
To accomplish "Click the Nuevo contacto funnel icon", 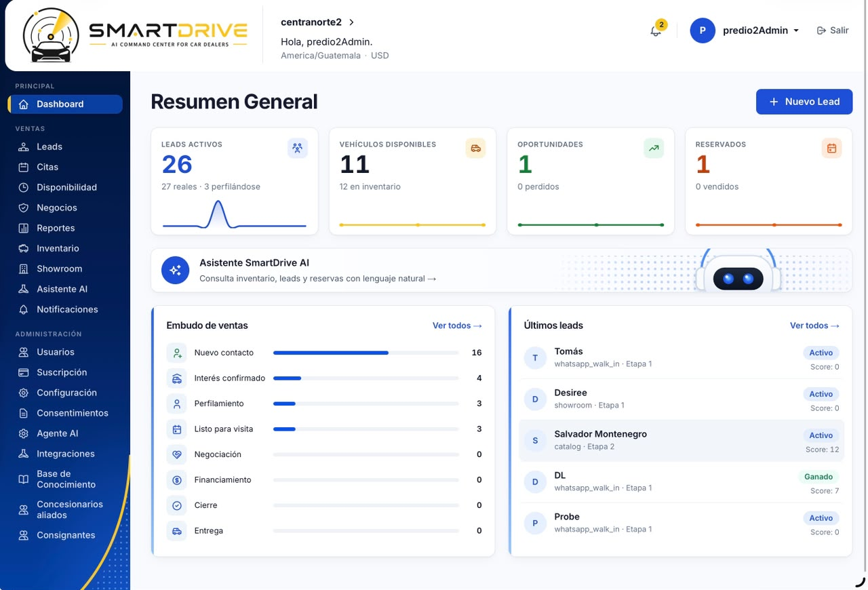I will point(176,353).
